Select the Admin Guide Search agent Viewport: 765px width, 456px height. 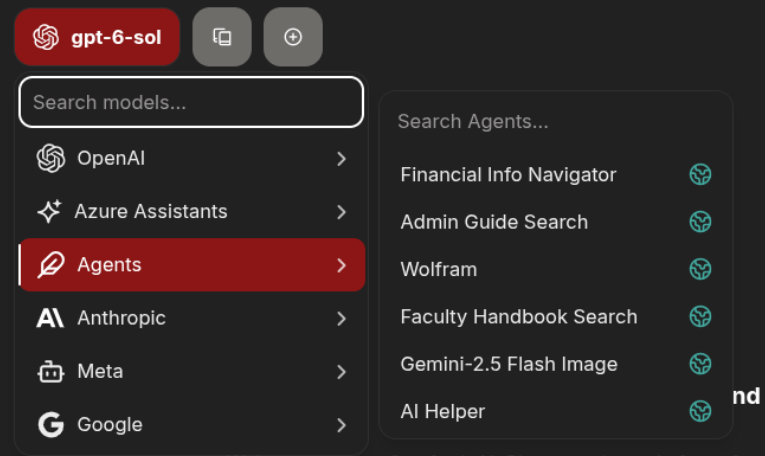[556, 222]
